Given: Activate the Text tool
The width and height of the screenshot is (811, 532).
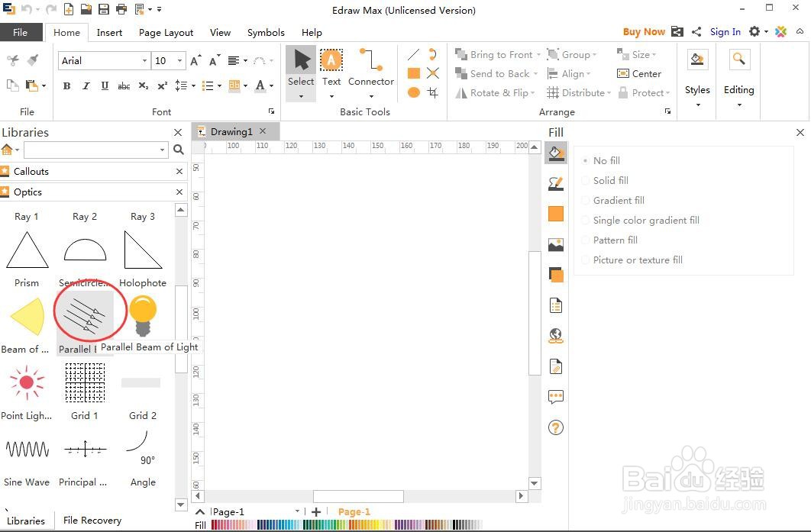Looking at the screenshot, I should point(331,73).
